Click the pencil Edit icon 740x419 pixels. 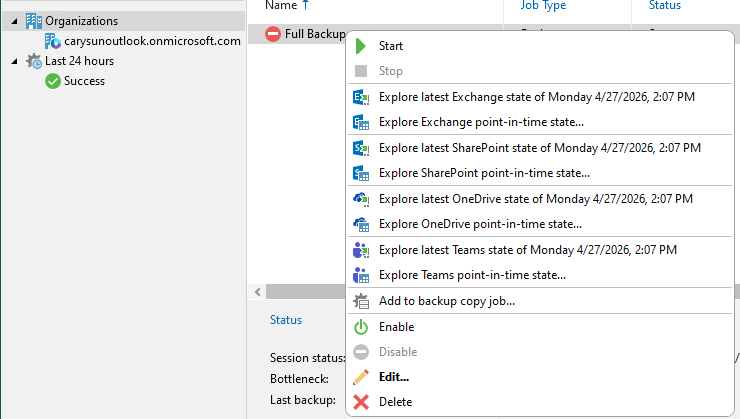pyautogui.click(x=361, y=377)
